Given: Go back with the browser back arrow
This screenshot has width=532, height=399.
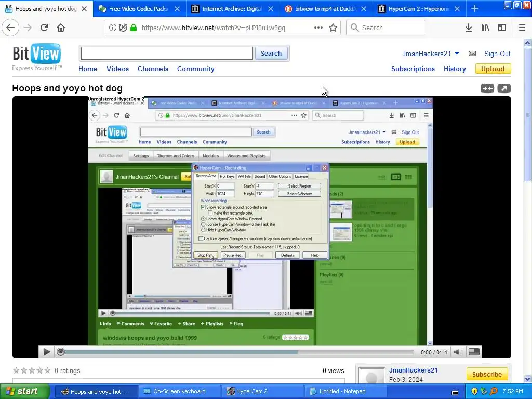Looking at the screenshot, I should [10, 28].
